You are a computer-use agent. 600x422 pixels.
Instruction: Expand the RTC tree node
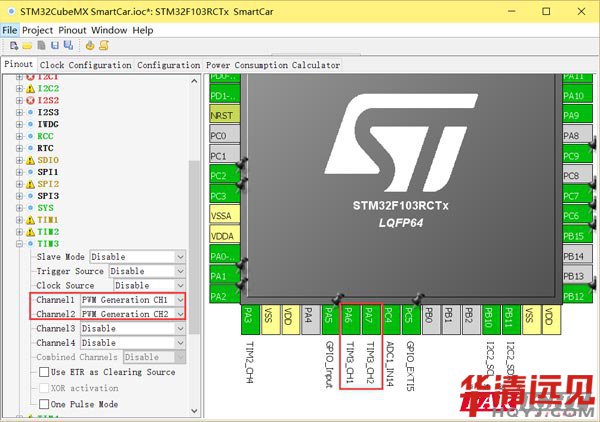[x=19, y=148]
